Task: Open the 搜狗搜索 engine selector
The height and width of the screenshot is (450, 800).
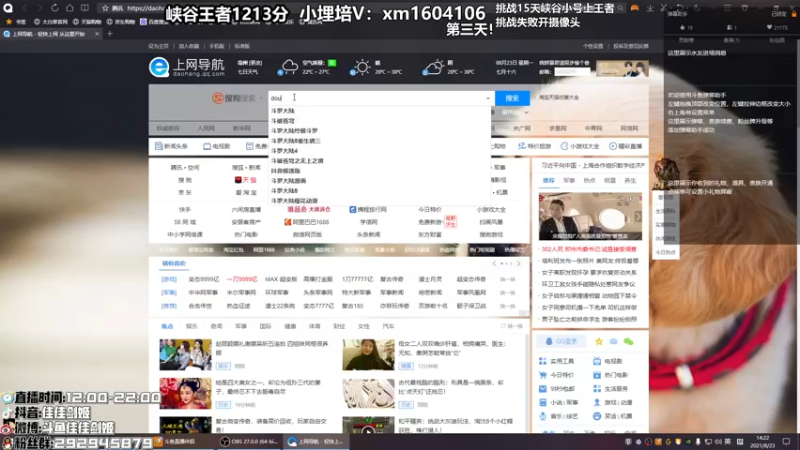Action: (x=237, y=98)
